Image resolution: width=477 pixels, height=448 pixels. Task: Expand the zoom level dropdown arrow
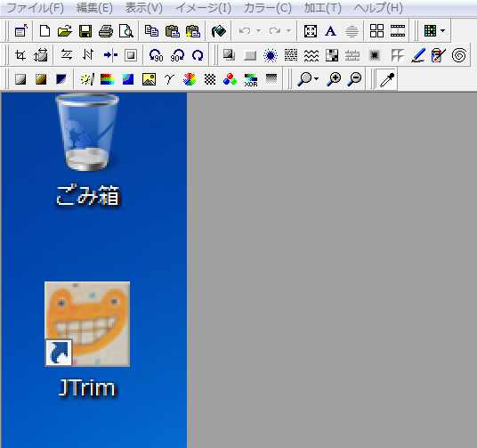click(x=317, y=79)
